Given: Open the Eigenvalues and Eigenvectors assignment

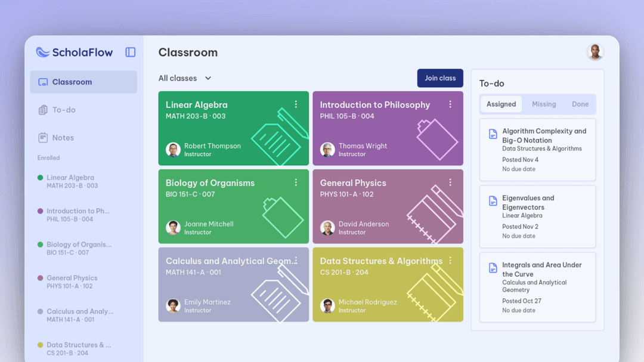Looking at the screenshot, I should (x=537, y=216).
